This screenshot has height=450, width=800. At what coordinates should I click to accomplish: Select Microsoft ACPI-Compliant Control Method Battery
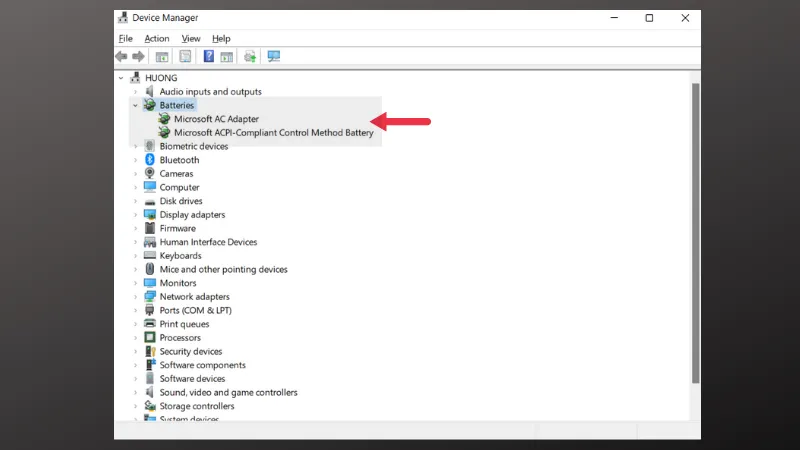pos(273,132)
